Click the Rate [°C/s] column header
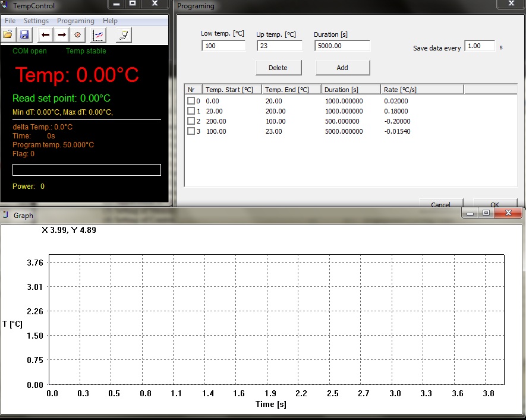 click(x=422, y=90)
